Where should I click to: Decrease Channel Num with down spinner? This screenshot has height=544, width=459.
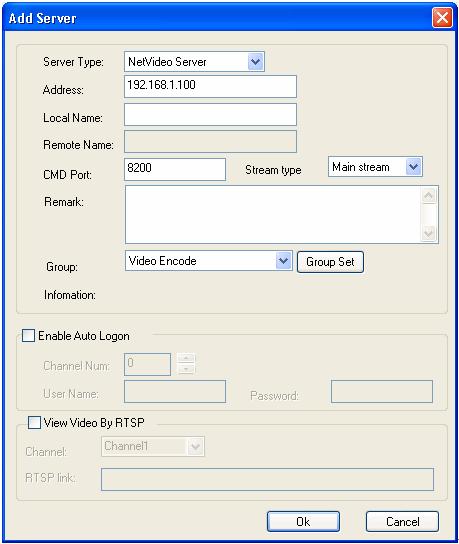coord(186,369)
